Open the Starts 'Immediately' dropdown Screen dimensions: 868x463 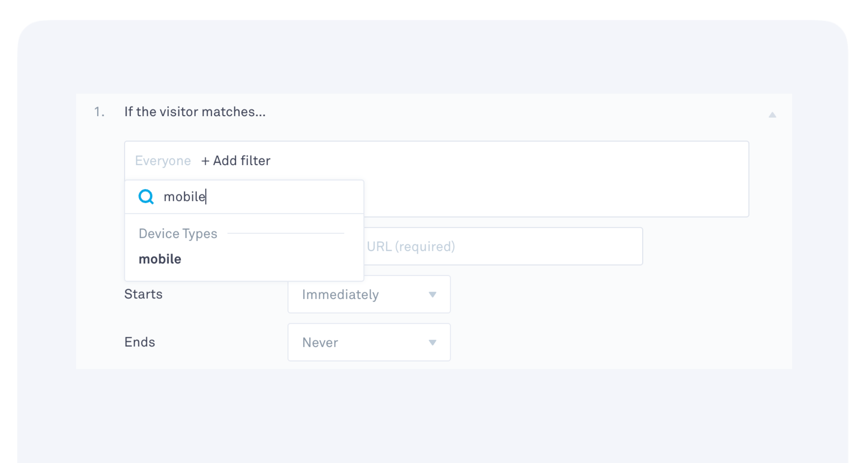coord(369,294)
